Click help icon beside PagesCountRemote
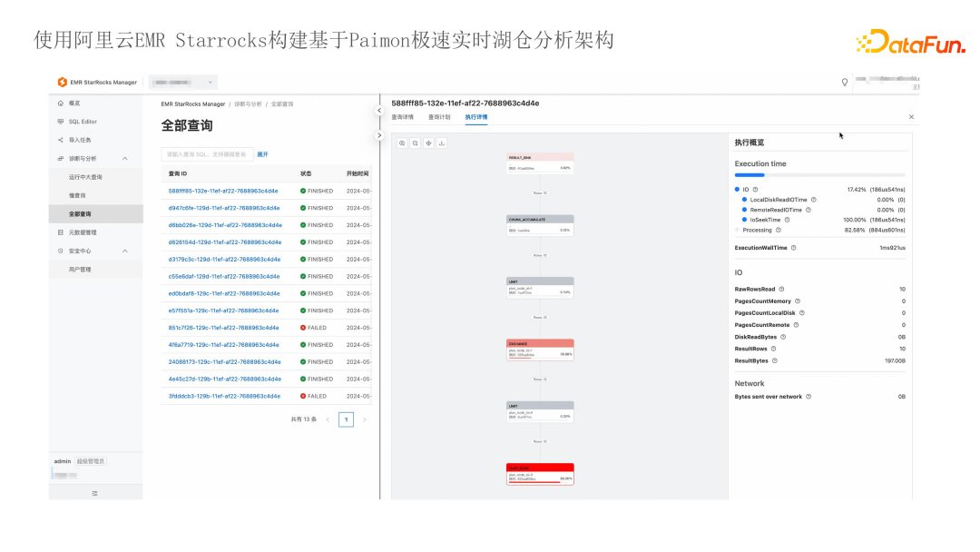Screen dimensions: 980x552 coord(797,325)
